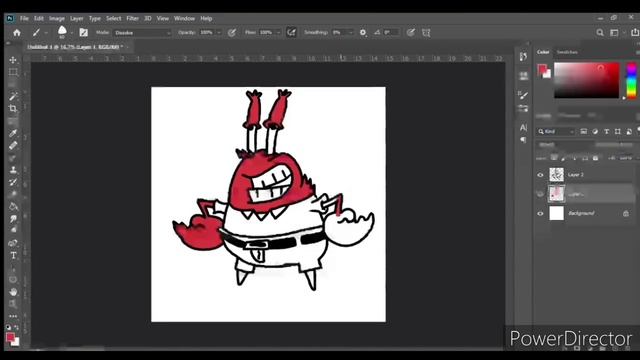
Task: Open the Filter menu
Action: point(132,18)
